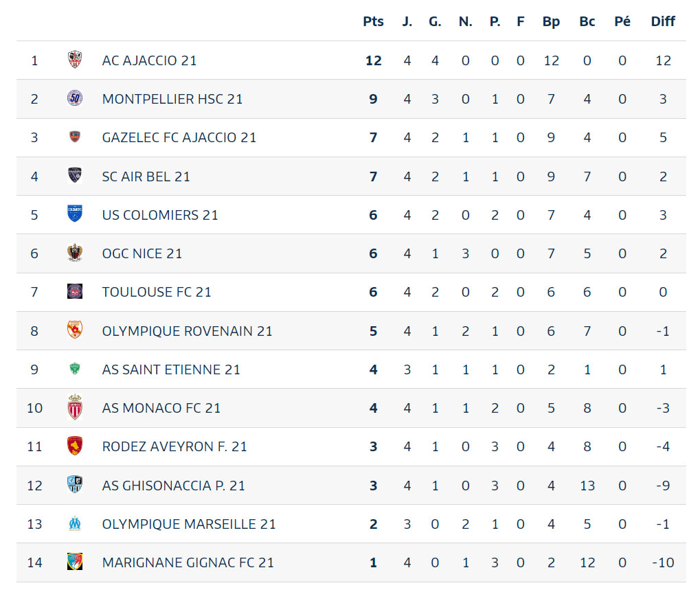Click the AS Saint Etienne green crest

click(75, 369)
